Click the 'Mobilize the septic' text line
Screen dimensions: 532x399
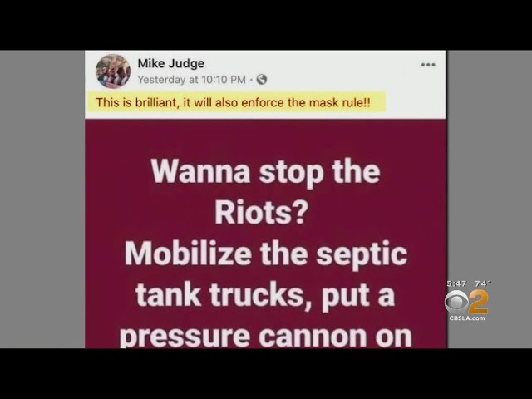[x=266, y=255]
